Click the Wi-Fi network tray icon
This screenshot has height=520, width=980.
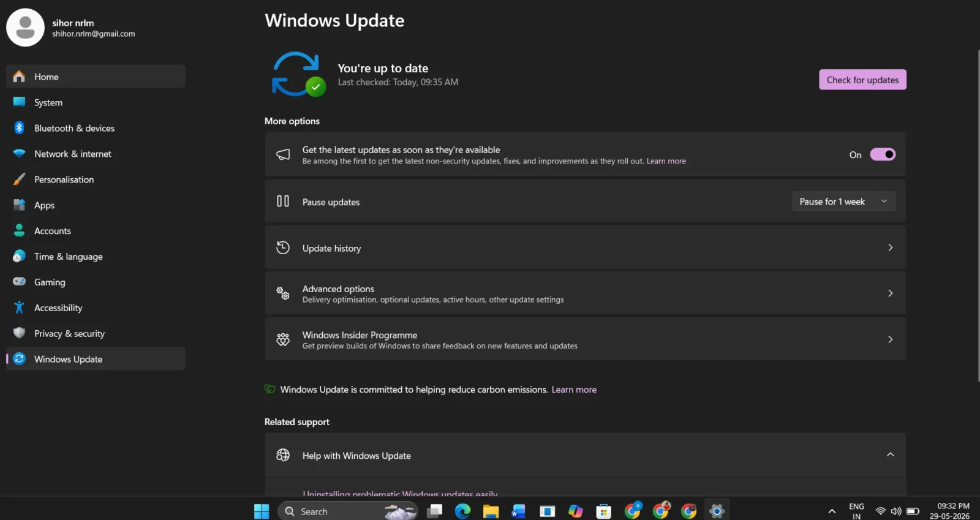(x=881, y=511)
